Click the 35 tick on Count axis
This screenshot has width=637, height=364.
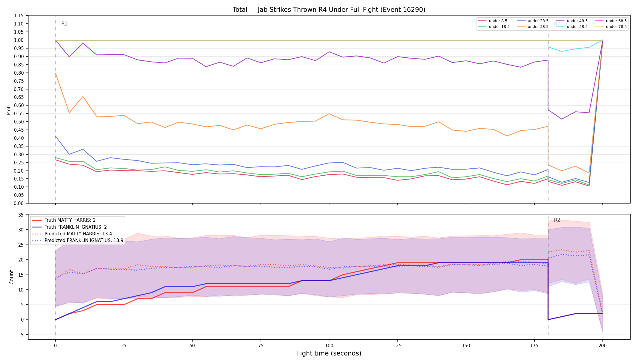pos(21,215)
